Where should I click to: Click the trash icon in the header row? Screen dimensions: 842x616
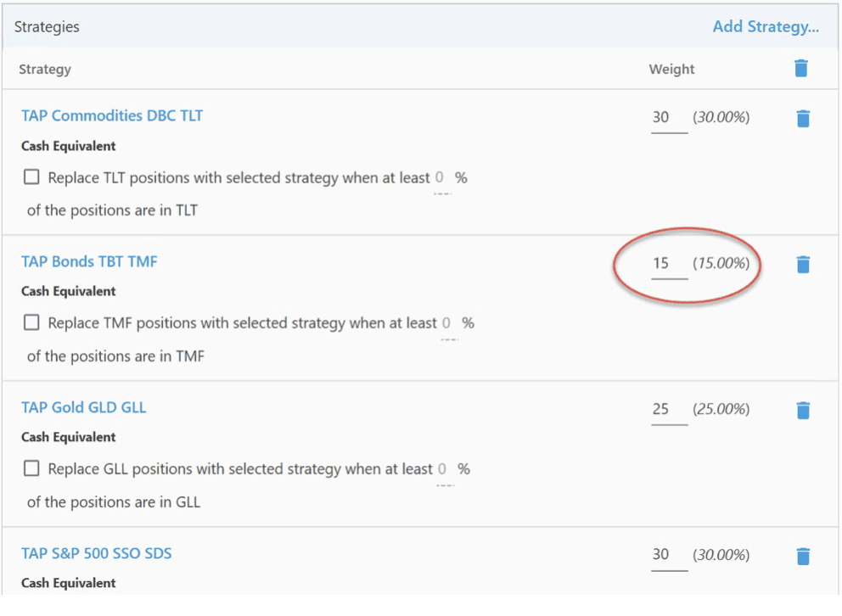800,69
